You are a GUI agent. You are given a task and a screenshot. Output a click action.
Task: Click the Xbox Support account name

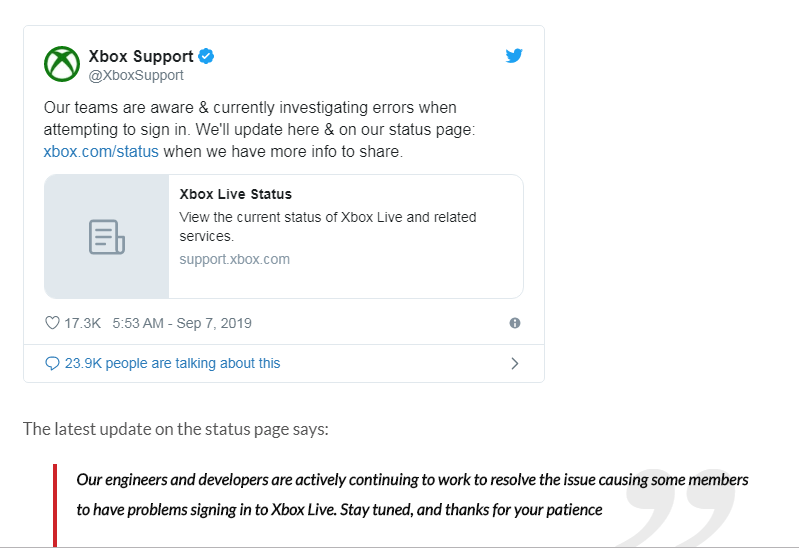141,56
